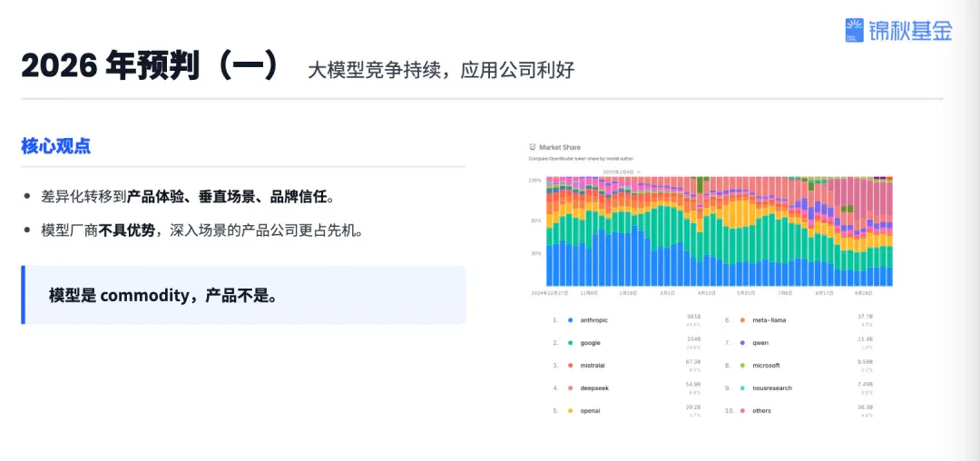The height and width of the screenshot is (461, 980).
Task: Click the green google legend dot
Action: pyautogui.click(x=571, y=343)
